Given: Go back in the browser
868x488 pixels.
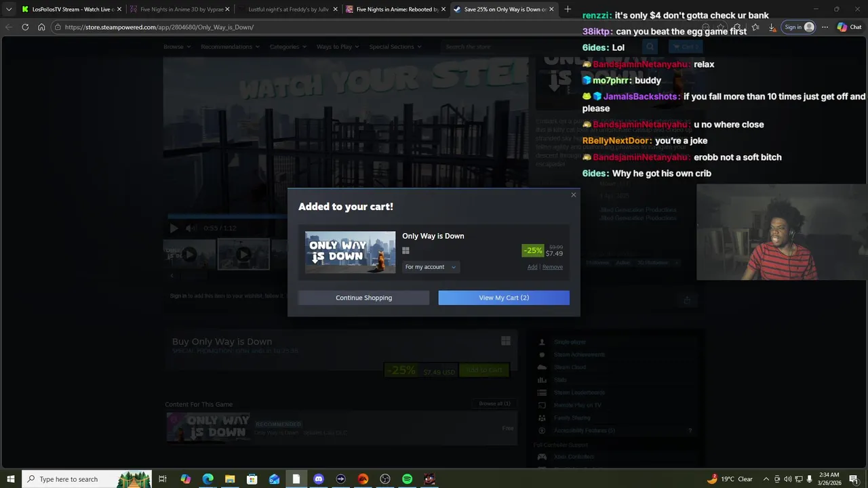Looking at the screenshot, I should [x=8, y=27].
